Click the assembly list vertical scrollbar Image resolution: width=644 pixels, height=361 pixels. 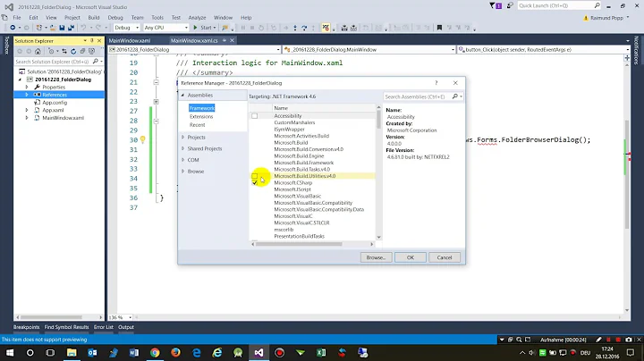[x=378, y=119]
